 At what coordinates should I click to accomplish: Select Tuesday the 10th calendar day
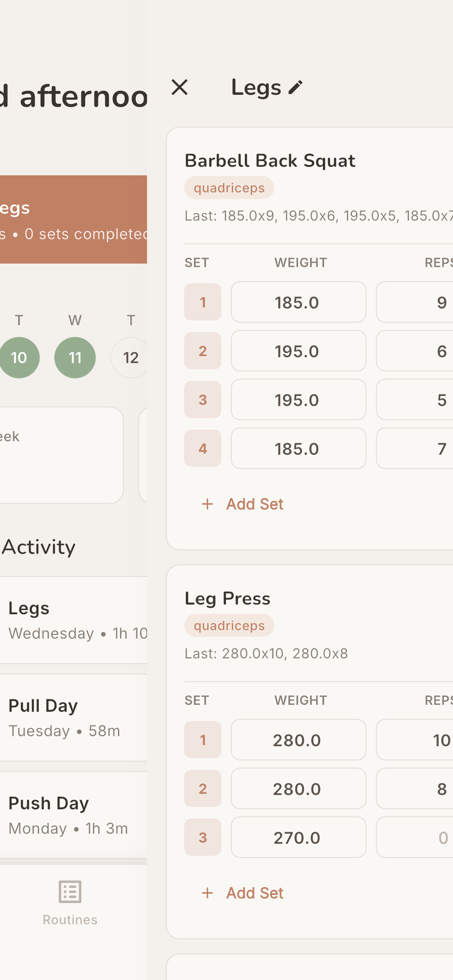[x=19, y=357]
